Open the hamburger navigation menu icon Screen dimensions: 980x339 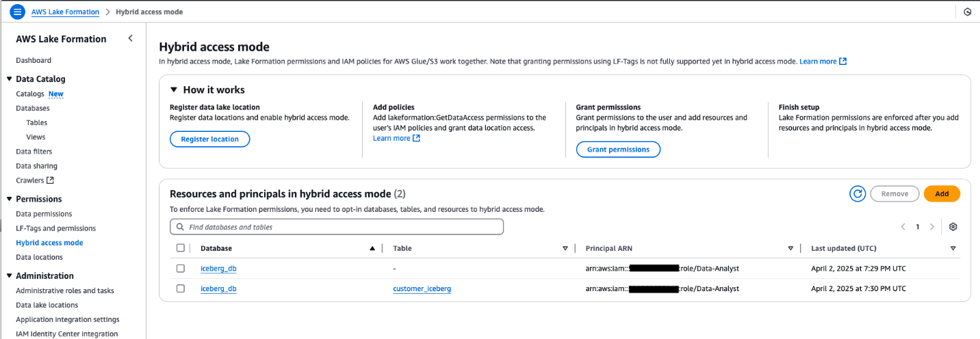(x=18, y=12)
